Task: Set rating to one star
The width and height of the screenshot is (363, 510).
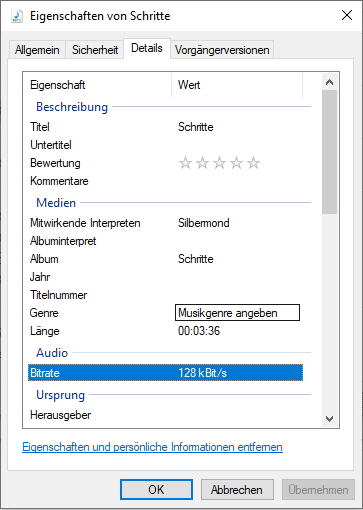Action: 185,163
